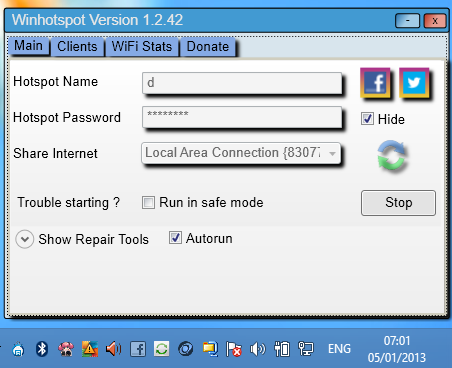Click the blue-green refresh arrows icon
The image size is (452, 368).
tap(391, 156)
